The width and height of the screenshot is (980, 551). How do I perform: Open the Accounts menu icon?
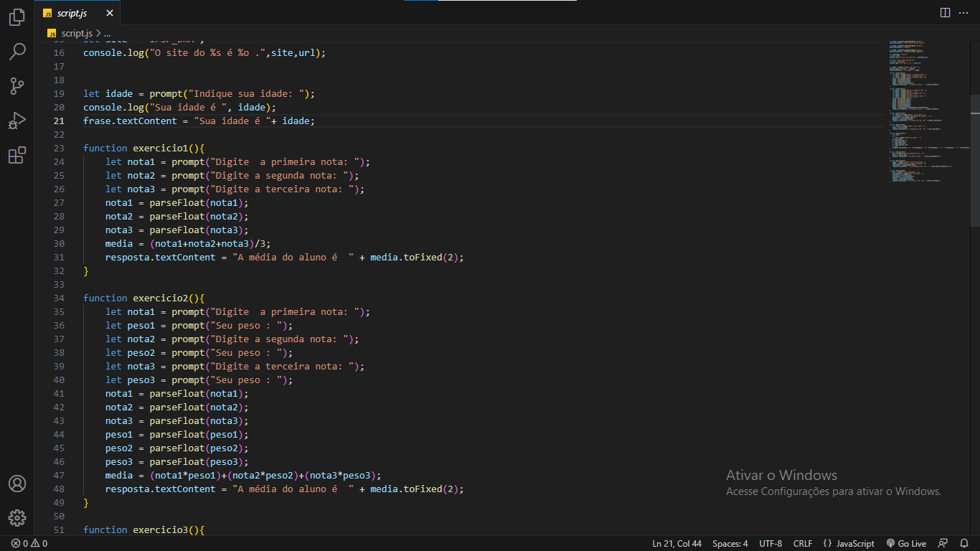[17, 484]
